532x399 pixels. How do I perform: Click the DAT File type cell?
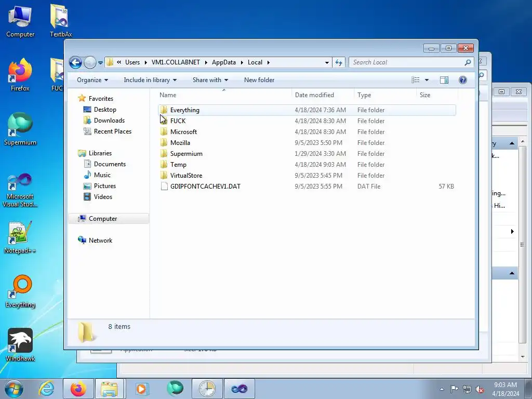click(369, 187)
